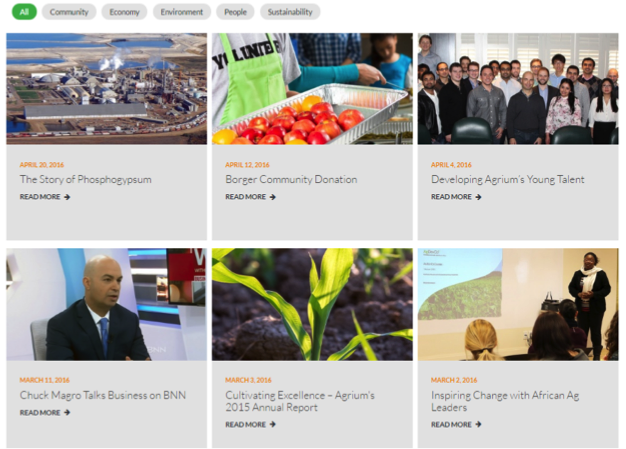626x449 pixels.
Task: Filter articles by Sustainability
Action: 290,12
